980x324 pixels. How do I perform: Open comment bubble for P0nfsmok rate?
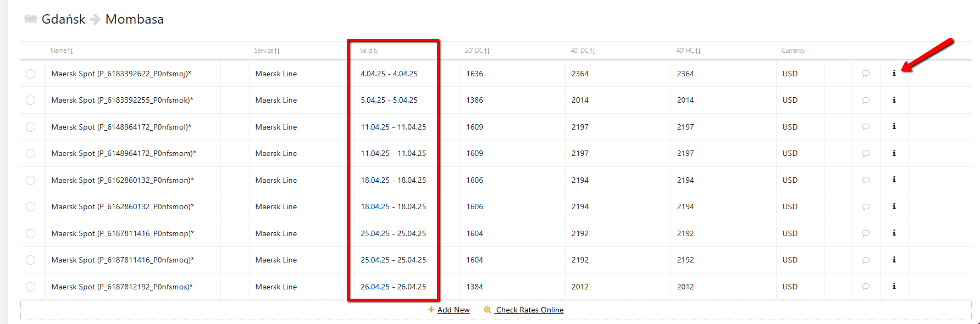click(x=866, y=100)
